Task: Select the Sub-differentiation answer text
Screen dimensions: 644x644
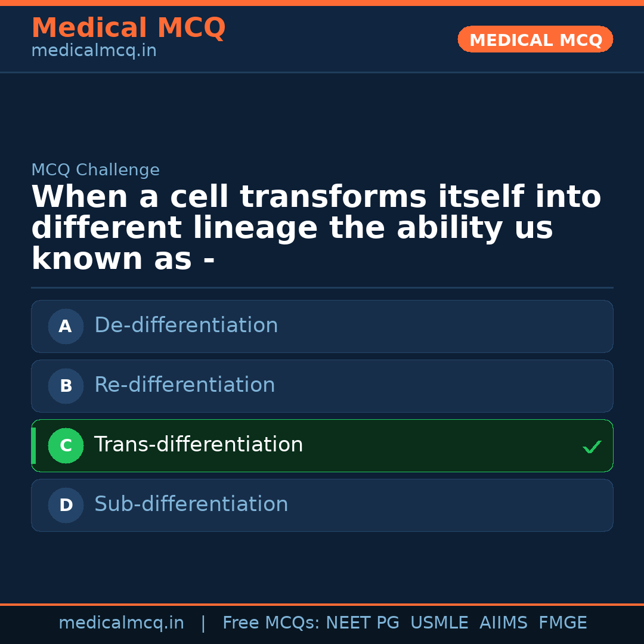Action: click(x=191, y=504)
